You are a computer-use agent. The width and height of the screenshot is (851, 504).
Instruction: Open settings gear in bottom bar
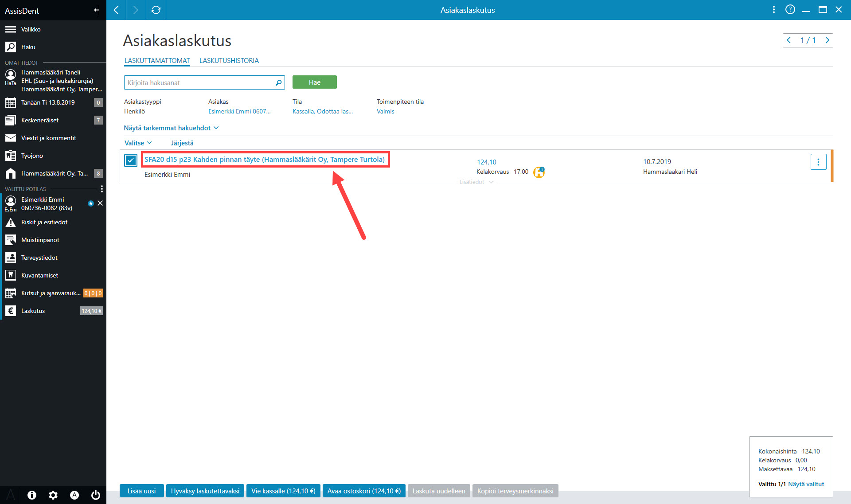click(x=53, y=495)
